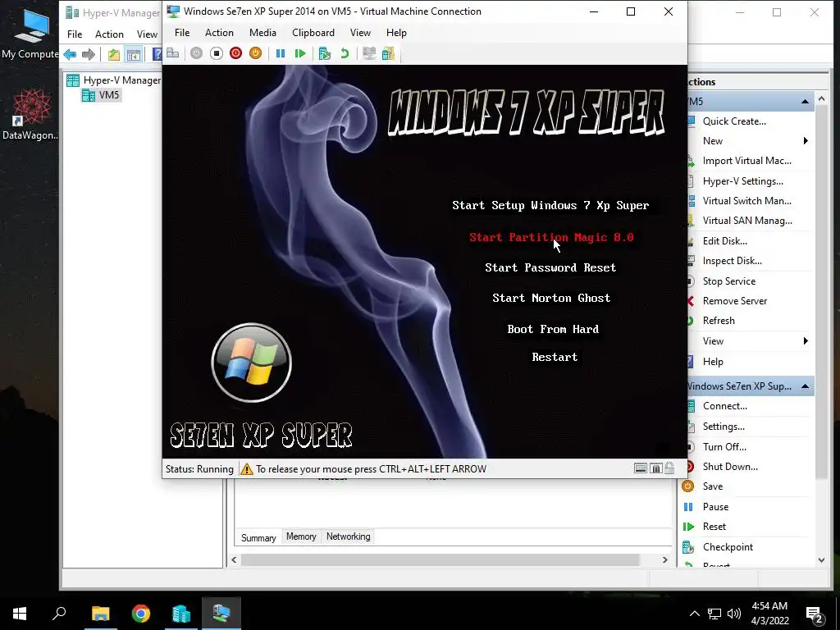Open the Clipboard menu
Screen dimensions: 840x630
[x=313, y=33]
